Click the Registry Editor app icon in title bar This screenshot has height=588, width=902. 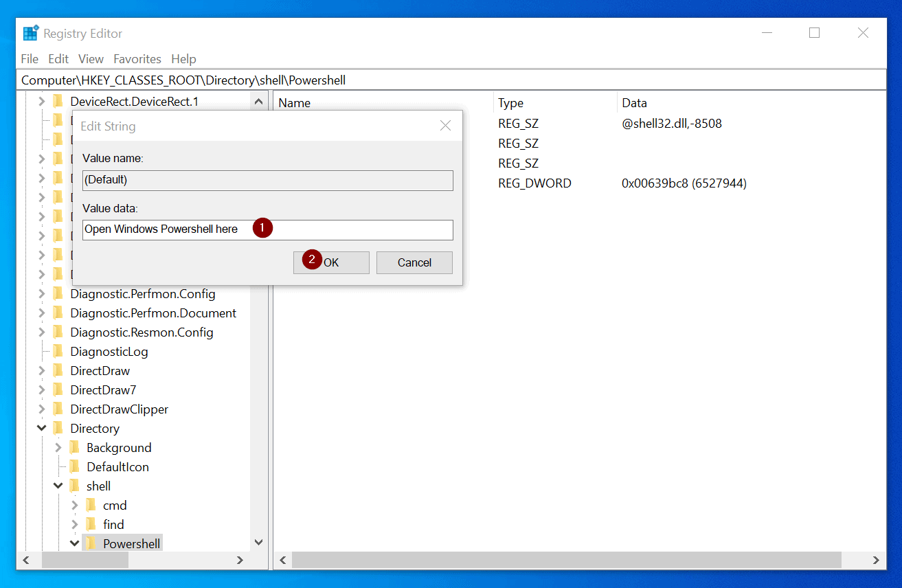click(31, 34)
